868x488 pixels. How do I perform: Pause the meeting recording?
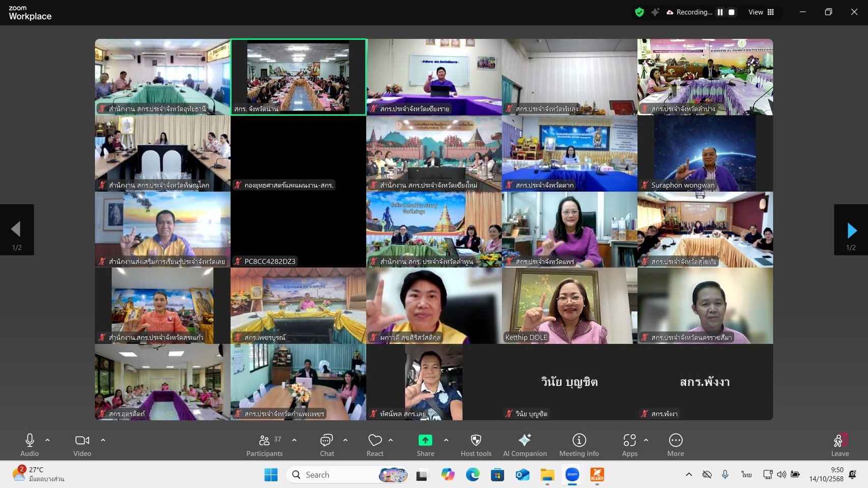coord(720,12)
